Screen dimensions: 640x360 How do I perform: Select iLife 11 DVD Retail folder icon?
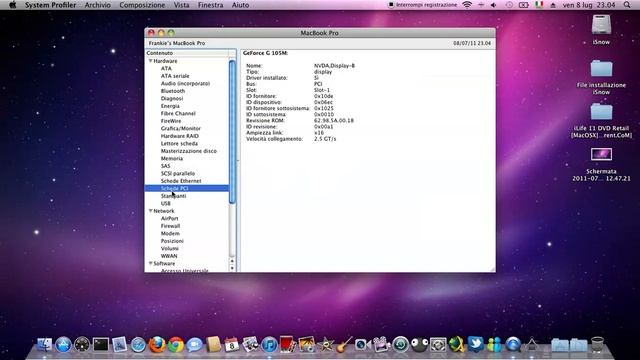click(x=601, y=111)
